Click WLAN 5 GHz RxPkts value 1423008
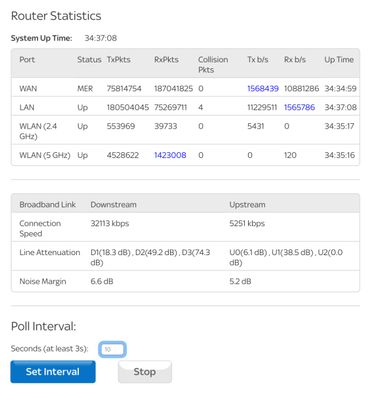This screenshot has height=400, width=384. (x=170, y=155)
